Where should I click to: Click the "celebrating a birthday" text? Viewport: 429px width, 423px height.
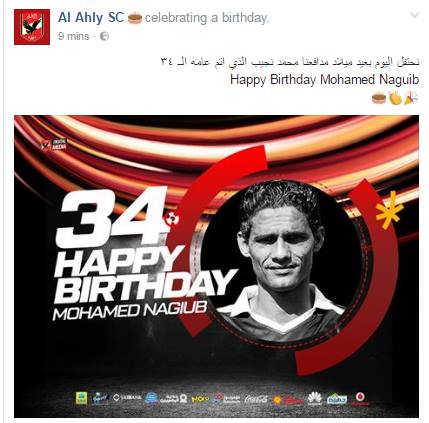coord(206,18)
